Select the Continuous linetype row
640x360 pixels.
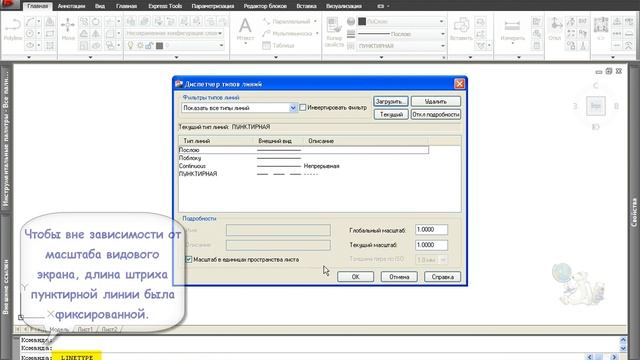point(304,166)
